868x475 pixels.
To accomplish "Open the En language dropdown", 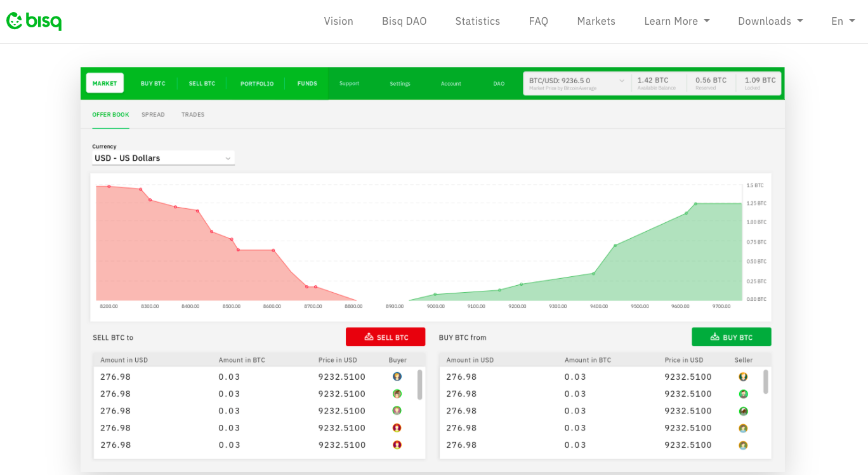I will 843,22.
